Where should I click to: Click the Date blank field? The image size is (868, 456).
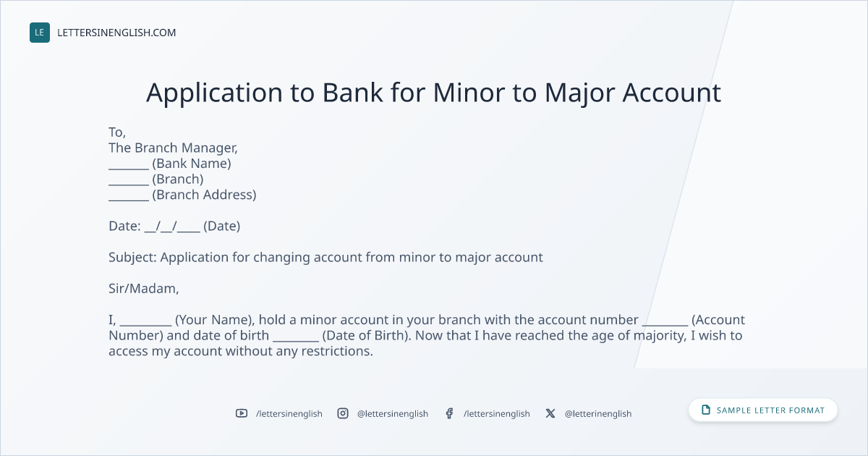pos(172,227)
